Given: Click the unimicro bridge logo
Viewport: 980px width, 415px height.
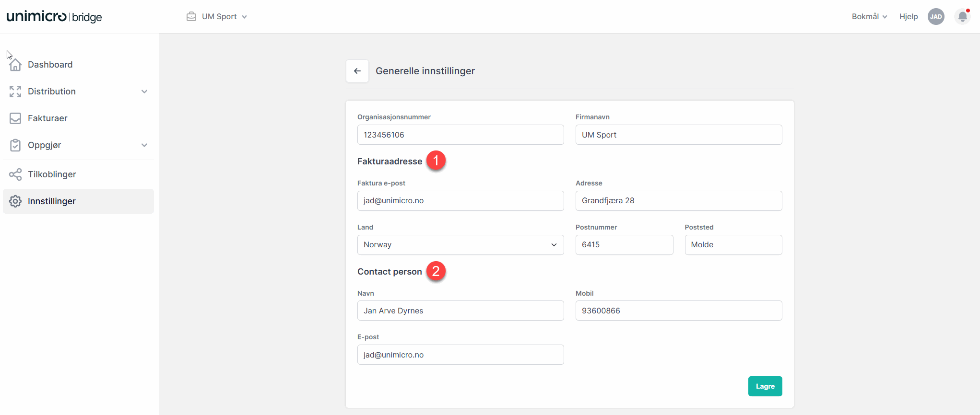Looking at the screenshot, I should click(x=54, y=17).
